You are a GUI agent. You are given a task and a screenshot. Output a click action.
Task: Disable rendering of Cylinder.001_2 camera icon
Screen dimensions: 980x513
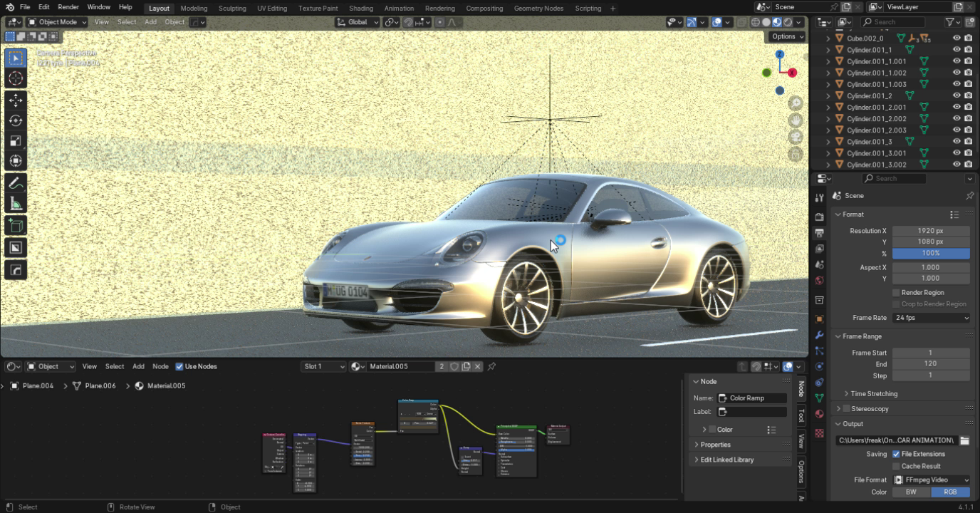pyautogui.click(x=968, y=95)
